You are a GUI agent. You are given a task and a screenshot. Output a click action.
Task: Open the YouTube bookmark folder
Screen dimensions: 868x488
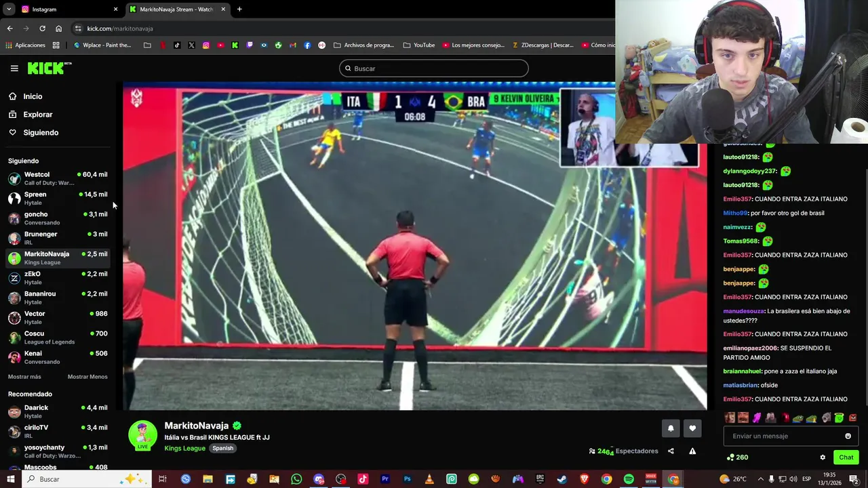coord(419,45)
